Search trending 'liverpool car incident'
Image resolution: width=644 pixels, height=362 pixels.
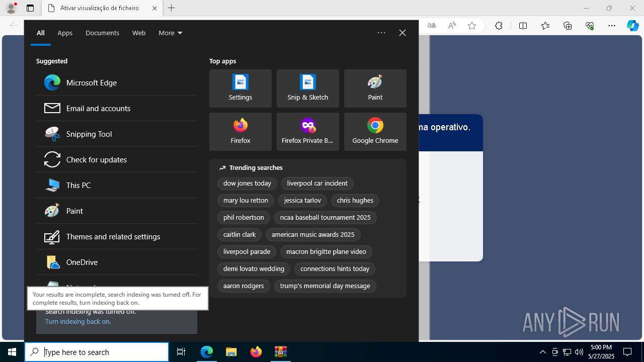pyautogui.click(x=317, y=184)
